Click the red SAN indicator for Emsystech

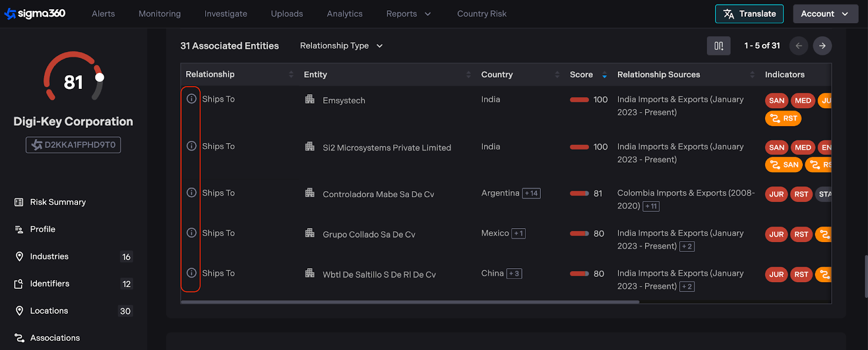[x=776, y=100]
